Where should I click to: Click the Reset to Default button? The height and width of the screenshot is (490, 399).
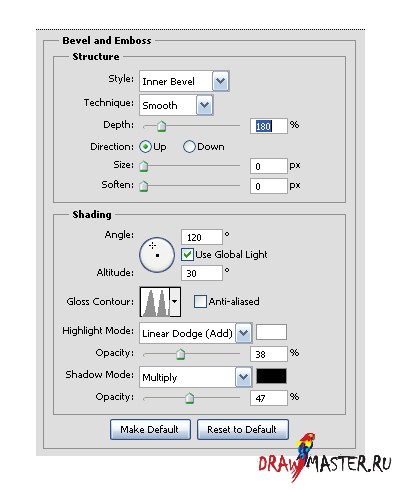pyautogui.click(x=243, y=429)
